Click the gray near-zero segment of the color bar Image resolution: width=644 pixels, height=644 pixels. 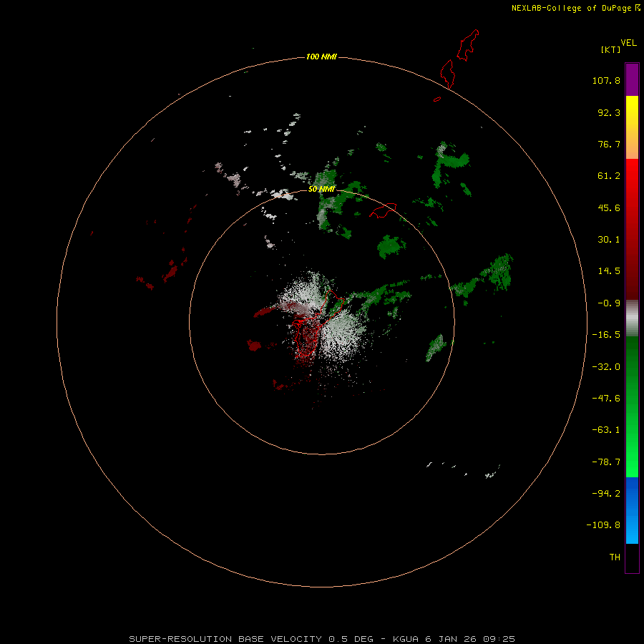[632, 318]
